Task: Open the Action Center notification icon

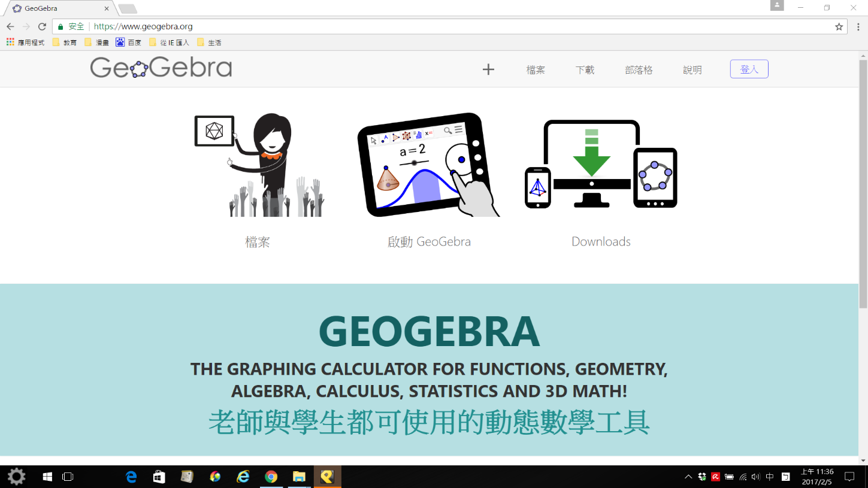Action: 849,477
